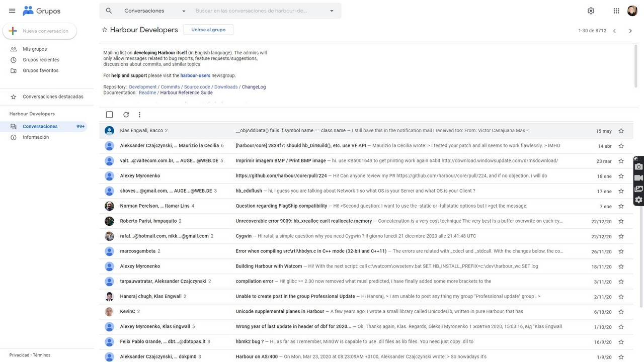Screen dimensions: 644x362
Task: Click the search conversations input field
Action: [252, 11]
